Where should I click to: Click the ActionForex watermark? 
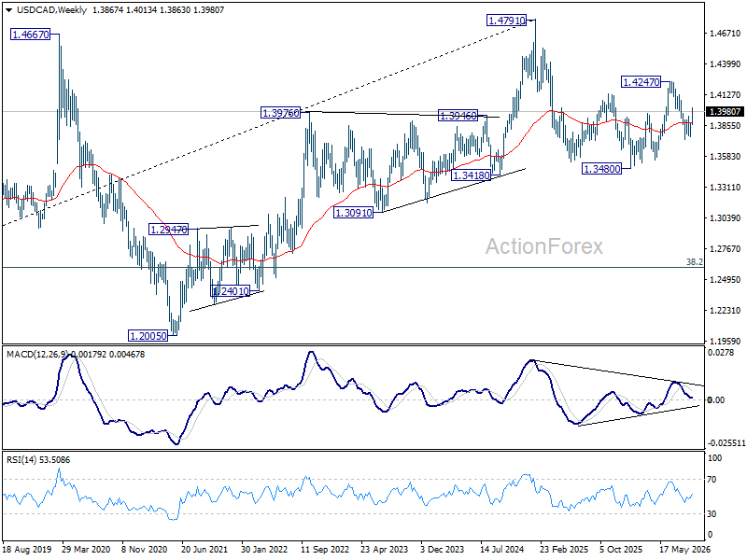544,246
